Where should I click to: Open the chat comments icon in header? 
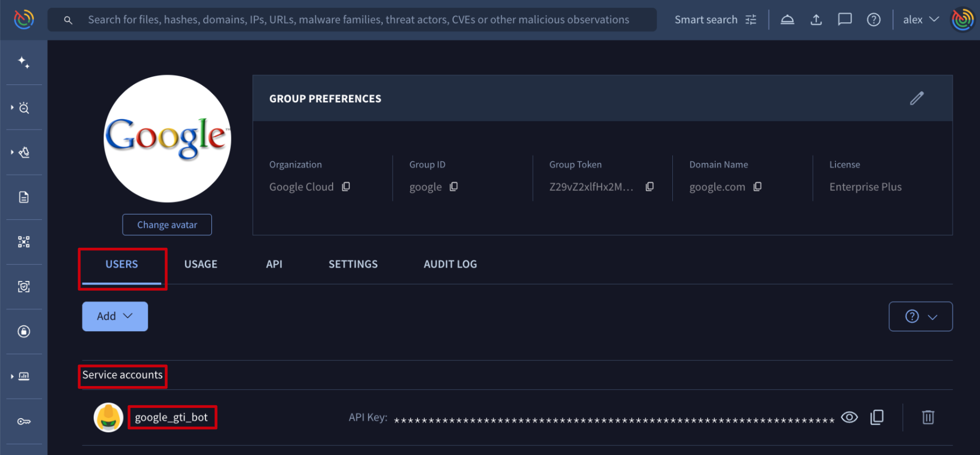click(x=844, y=20)
